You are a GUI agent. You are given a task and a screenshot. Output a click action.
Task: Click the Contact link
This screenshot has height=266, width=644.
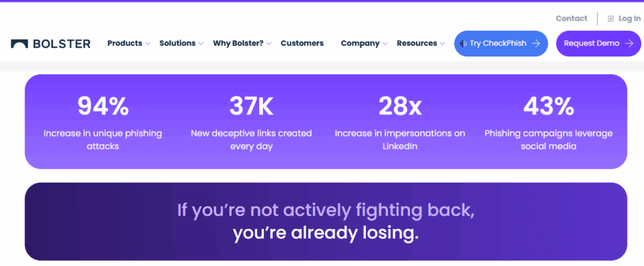click(571, 18)
